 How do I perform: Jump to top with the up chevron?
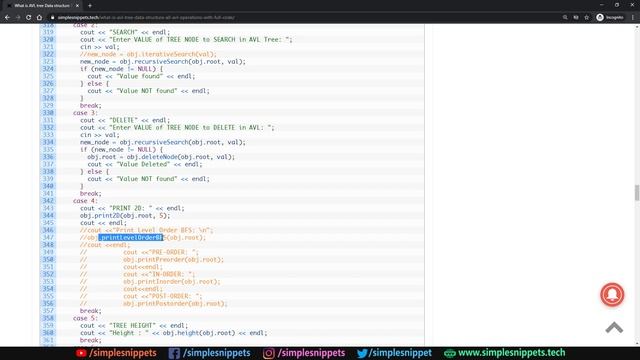[614, 327]
